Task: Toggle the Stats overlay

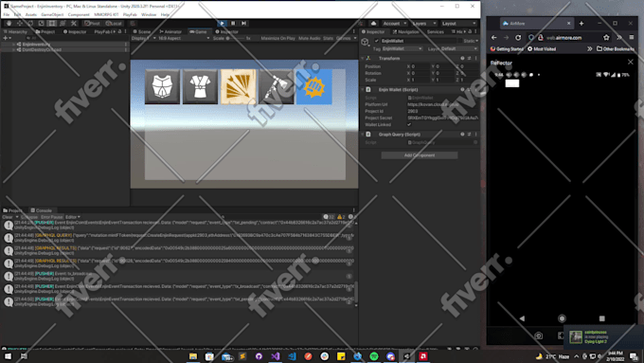Action: coord(329,38)
